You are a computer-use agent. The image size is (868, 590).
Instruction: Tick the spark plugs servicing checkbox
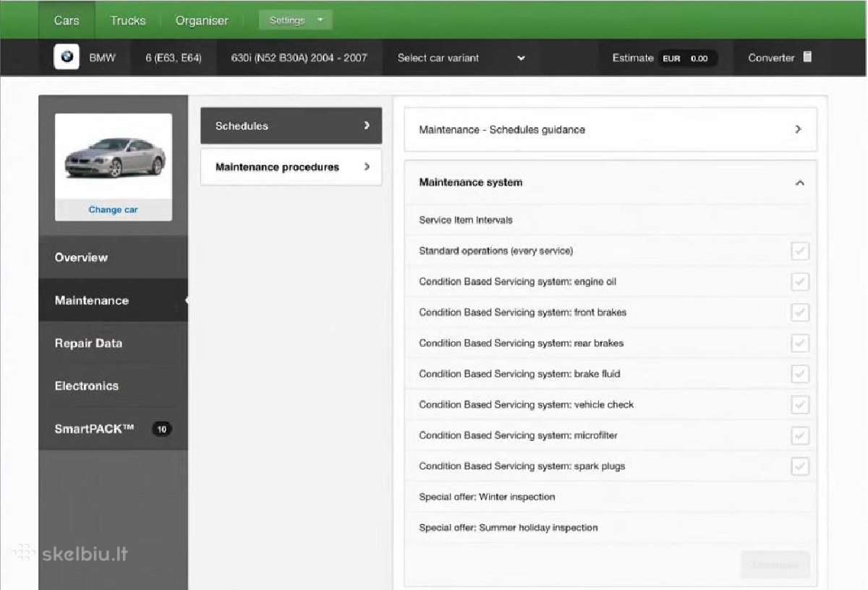pos(799,466)
